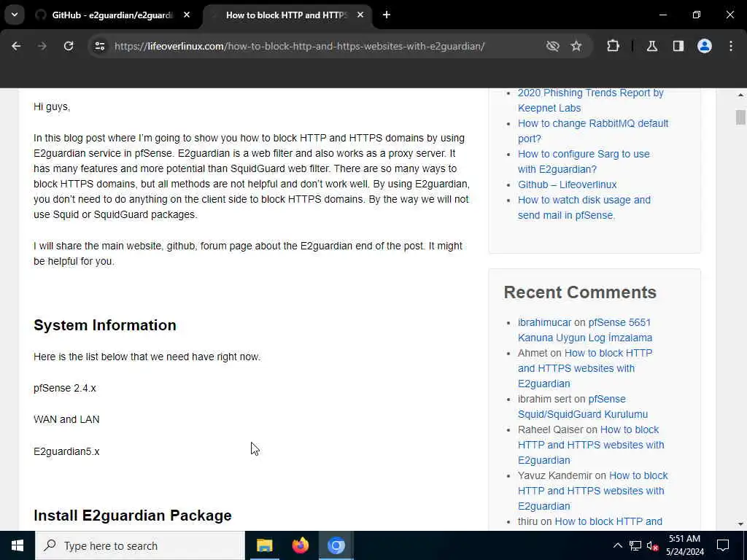Click the browser forward arrow

[42, 46]
